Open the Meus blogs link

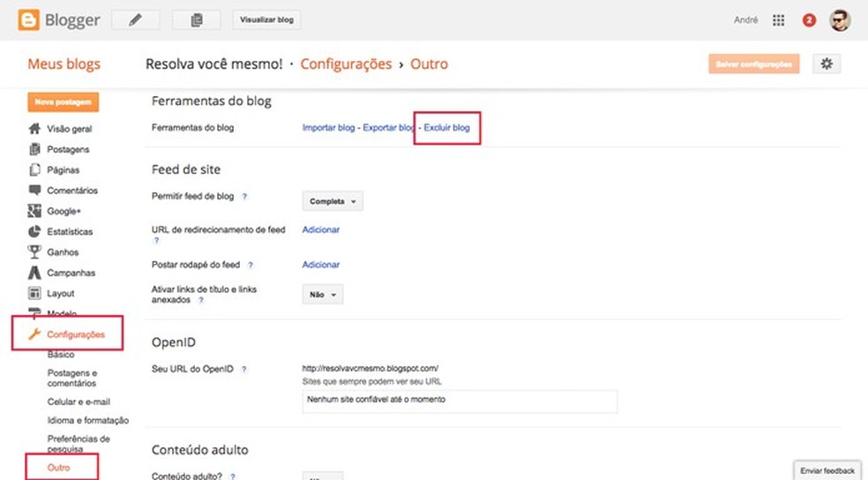tap(64, 64)
